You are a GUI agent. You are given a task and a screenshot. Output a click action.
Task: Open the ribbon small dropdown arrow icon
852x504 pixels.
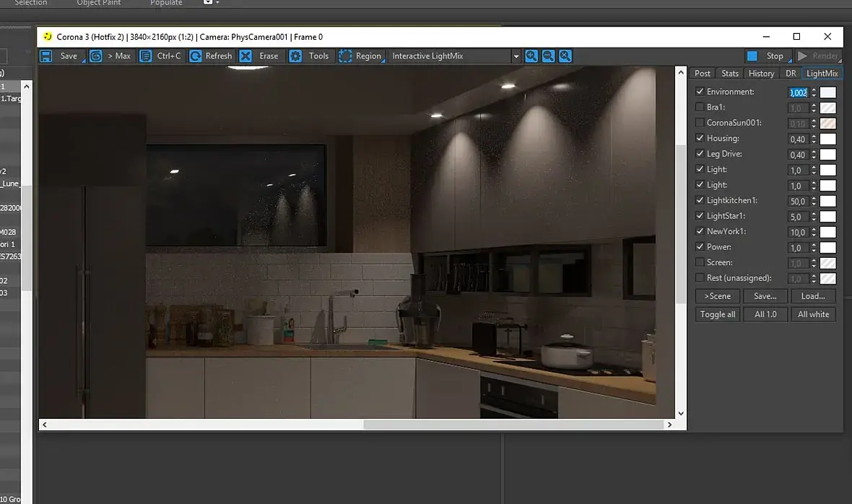pos(217,3)
